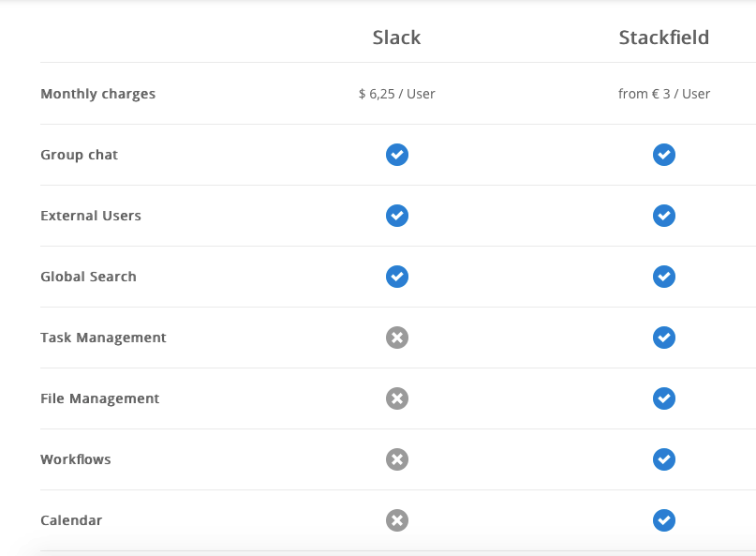This screenshot has width=756, height=556.
Task: Click Stackfield's Task Management checkmark icon
Action: point(664,338)
